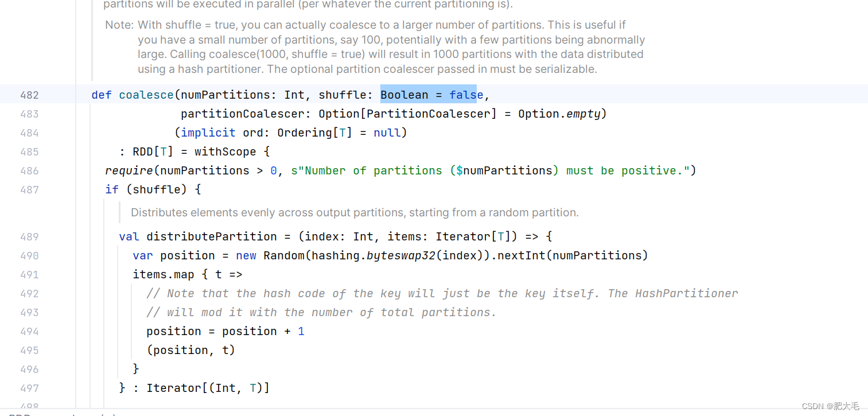Click line number 497 in the gutter
This screenshot has width=868, height=416.
point(29,388)
